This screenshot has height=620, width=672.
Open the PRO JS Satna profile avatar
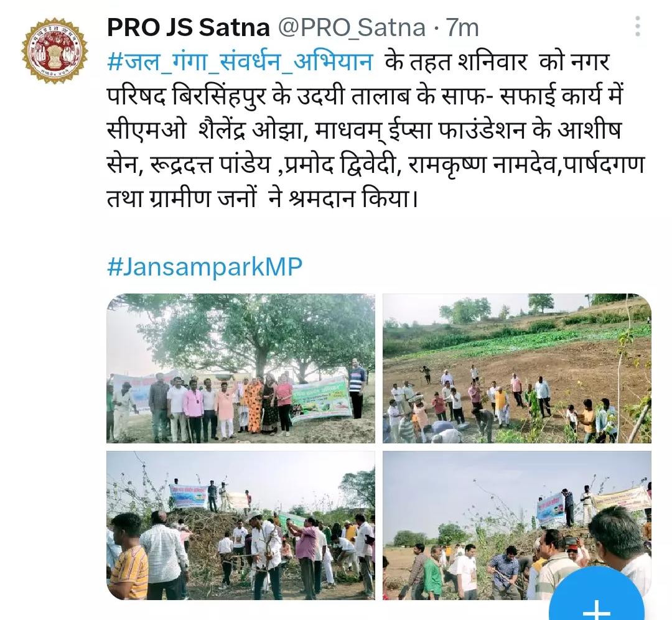(54, 50)
